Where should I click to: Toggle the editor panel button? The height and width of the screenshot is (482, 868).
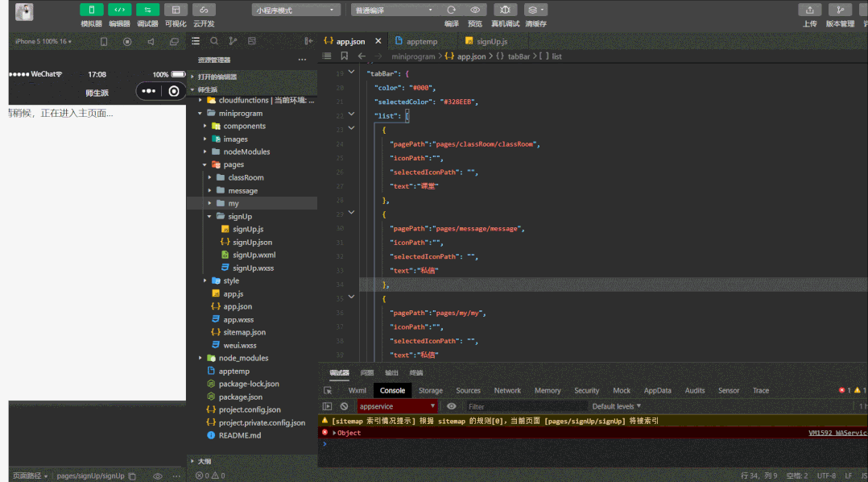coord(119,10)
